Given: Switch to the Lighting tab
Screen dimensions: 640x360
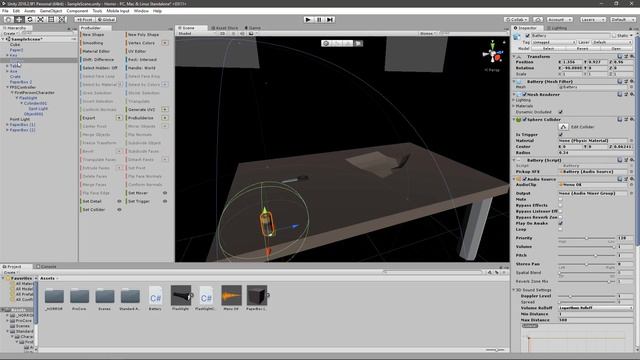Looking at the screenshot, I should pyautogui.click(x=558, y=28).
